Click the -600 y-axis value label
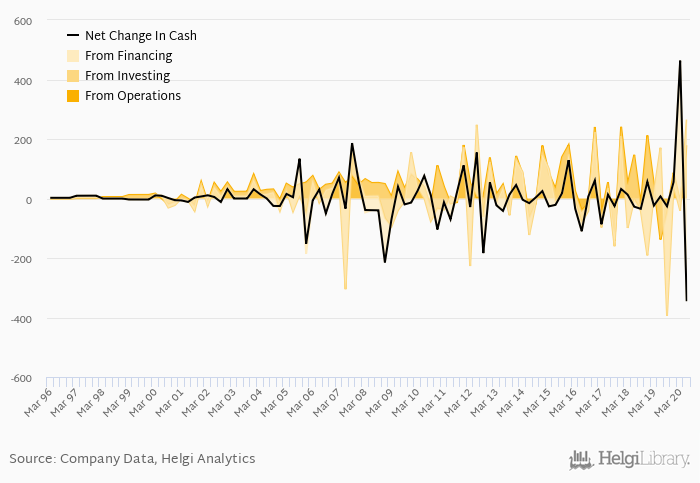The image size is (700, 483). point(21,378)
